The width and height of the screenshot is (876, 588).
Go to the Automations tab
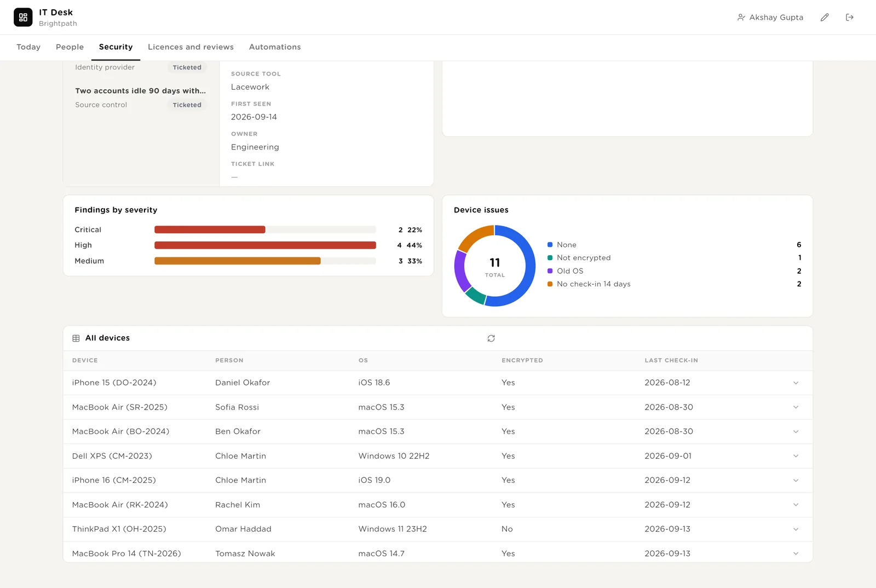click(275, 47)
